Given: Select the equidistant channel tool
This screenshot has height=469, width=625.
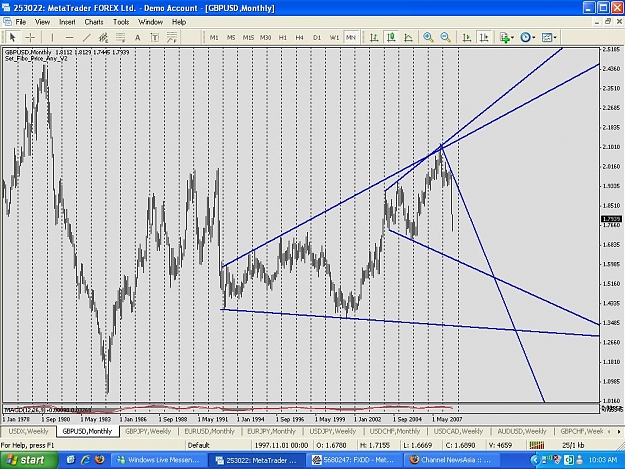Looking at the screenshot, I should pyautogui.click(x=104, y=37).
